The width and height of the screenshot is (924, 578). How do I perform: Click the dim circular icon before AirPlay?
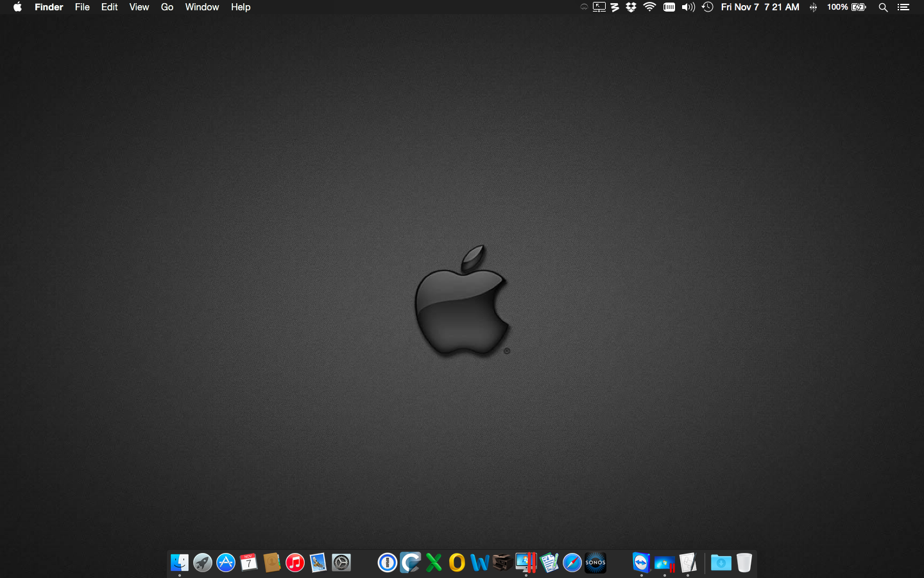point(584,7)
